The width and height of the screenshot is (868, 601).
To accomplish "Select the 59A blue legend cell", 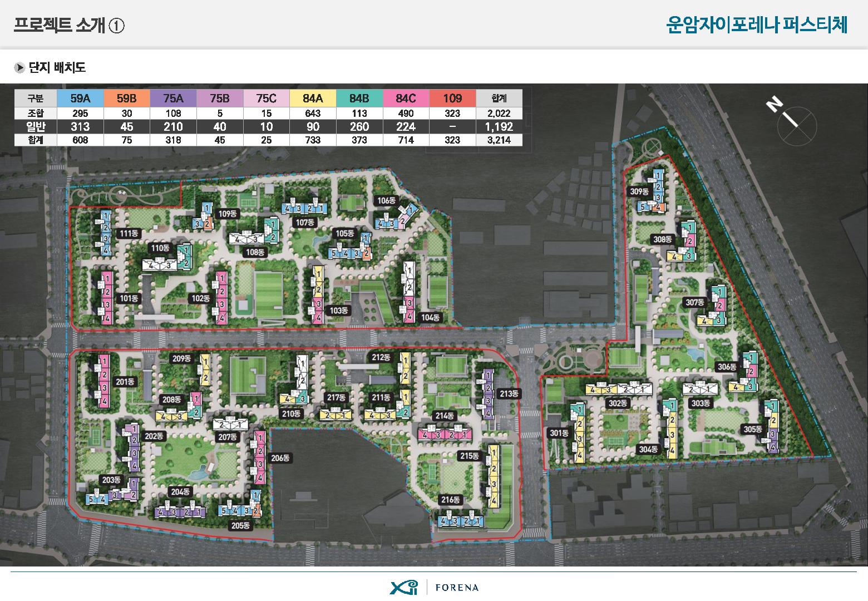I will [80, 98].
